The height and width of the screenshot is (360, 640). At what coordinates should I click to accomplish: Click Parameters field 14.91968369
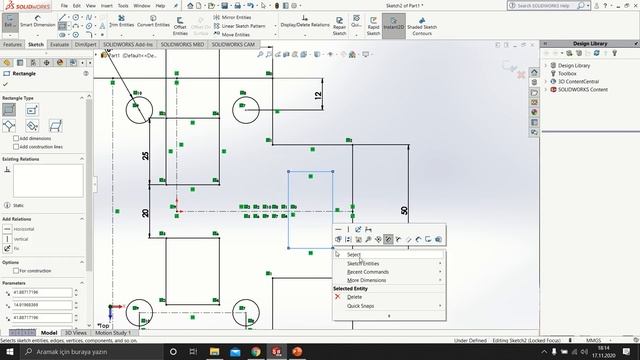click(42, 305)
